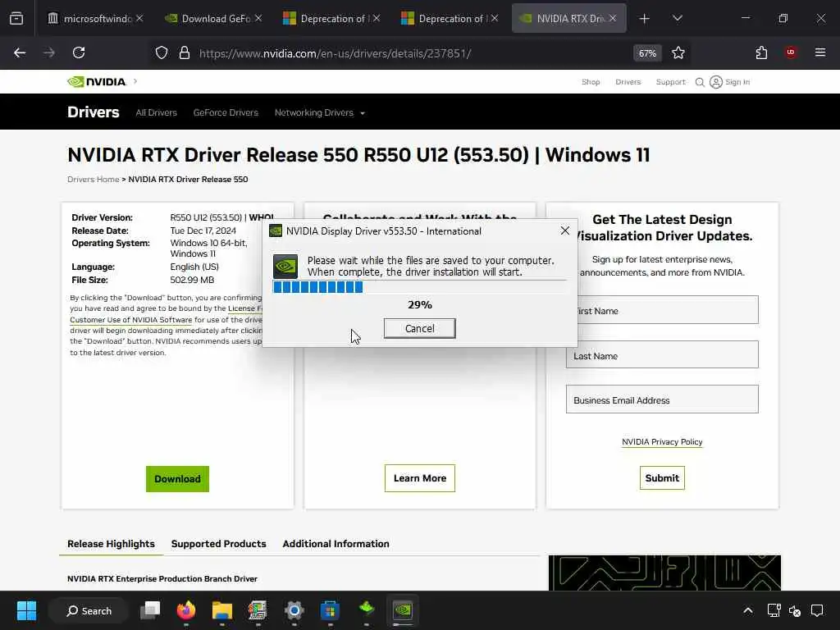Open the browser extensions puzzle icon

pos(761,52)
